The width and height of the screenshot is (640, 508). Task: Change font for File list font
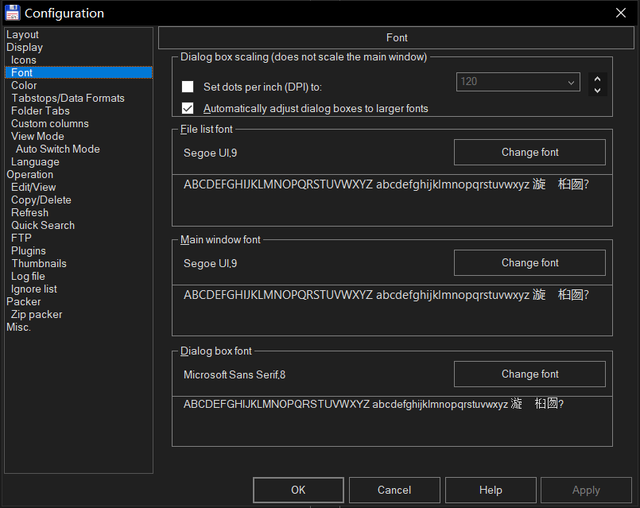(529, 152)
